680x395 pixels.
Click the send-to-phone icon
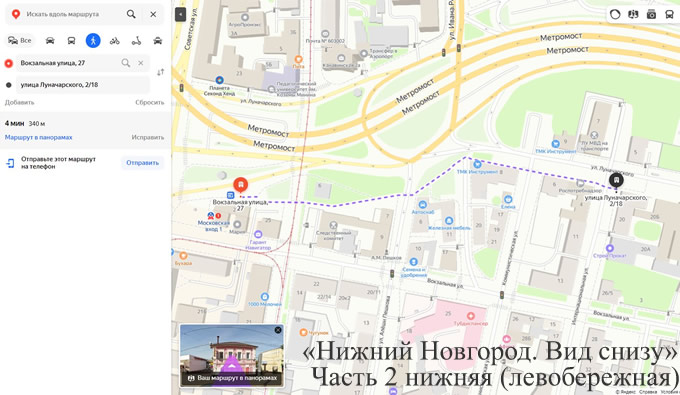coord(10,163)
